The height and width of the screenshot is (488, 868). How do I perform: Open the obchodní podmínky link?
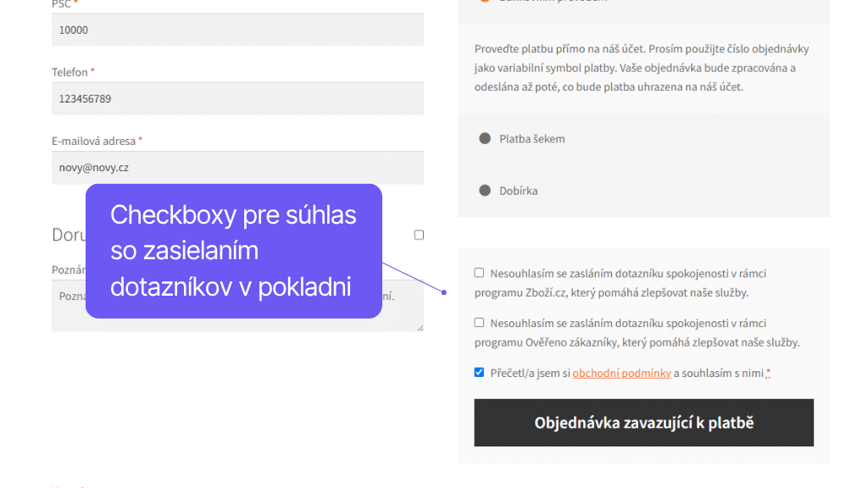(x=621, y=373)
